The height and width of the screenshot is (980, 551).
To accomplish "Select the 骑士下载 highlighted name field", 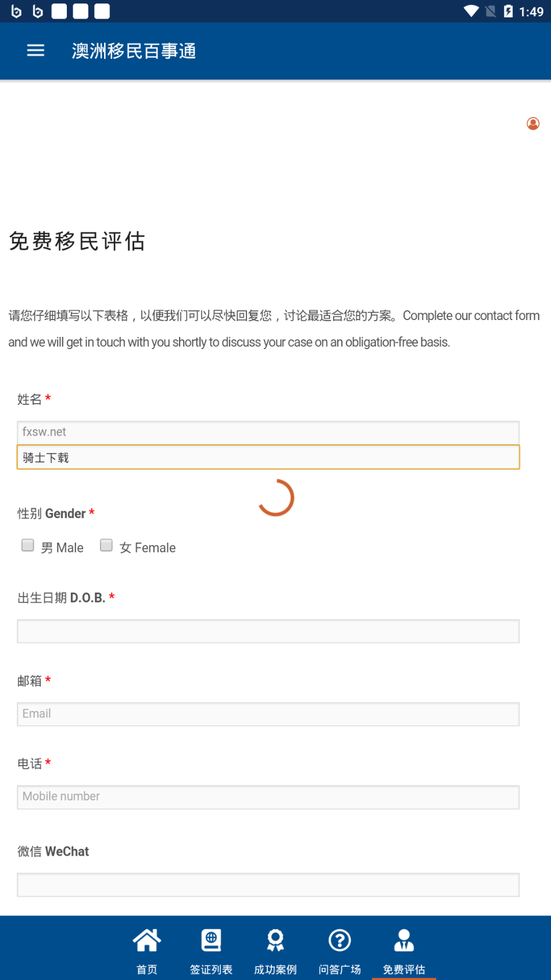I will (x=268, y=457).
